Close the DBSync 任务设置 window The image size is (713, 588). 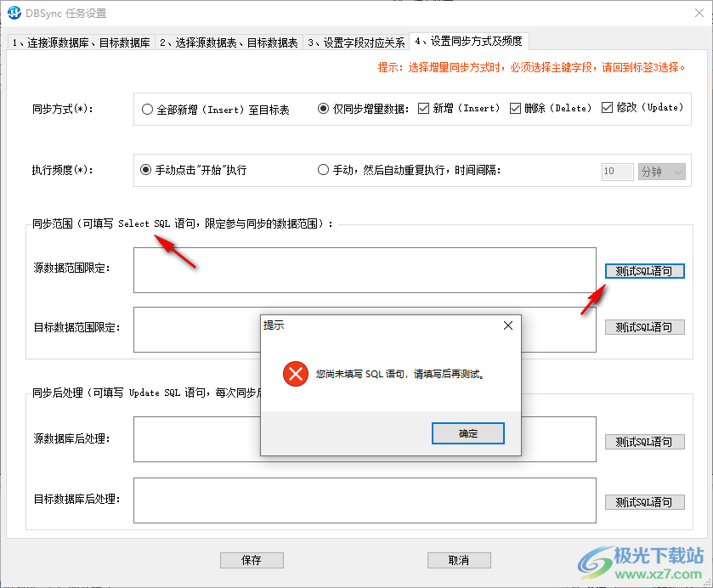699,13
